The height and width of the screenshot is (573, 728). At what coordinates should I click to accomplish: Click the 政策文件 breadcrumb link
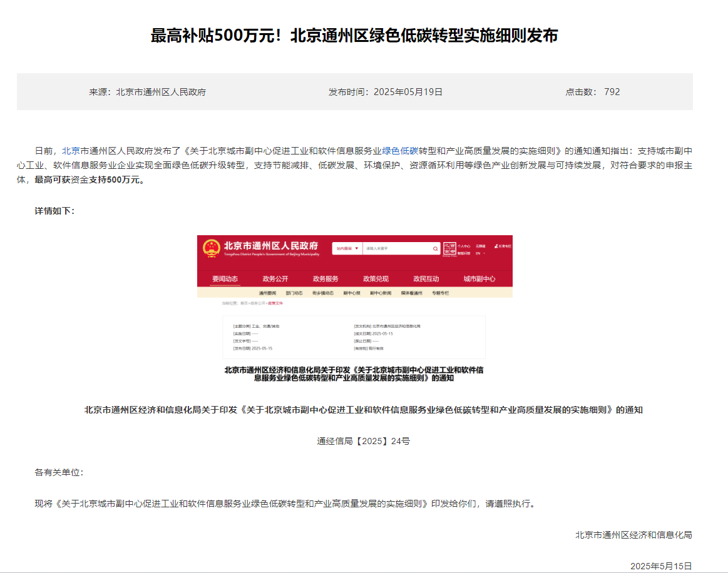(275, 303)
